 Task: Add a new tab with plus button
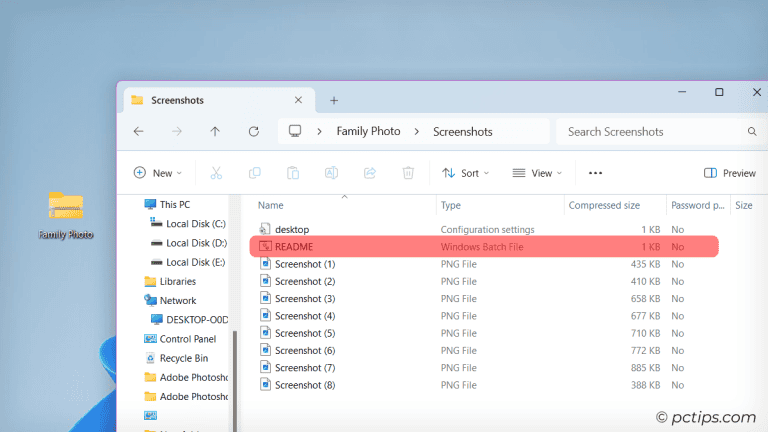tap(334, 100)
